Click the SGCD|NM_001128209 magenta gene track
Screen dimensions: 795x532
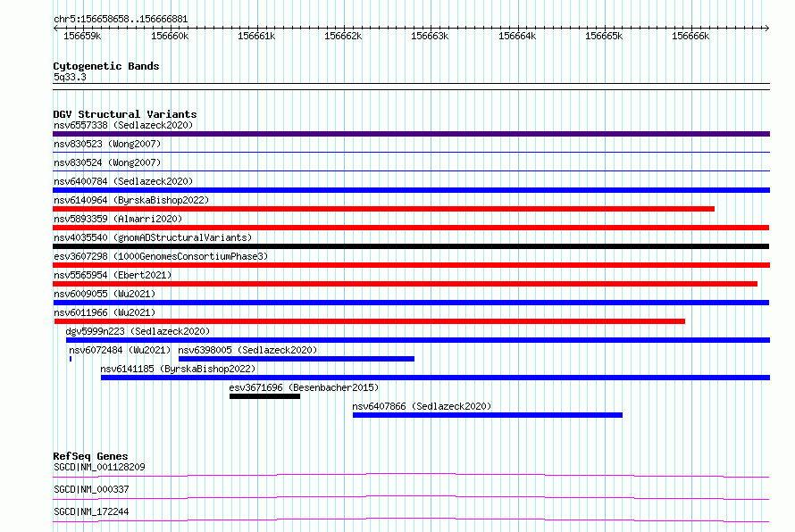[x=411, y=475]
